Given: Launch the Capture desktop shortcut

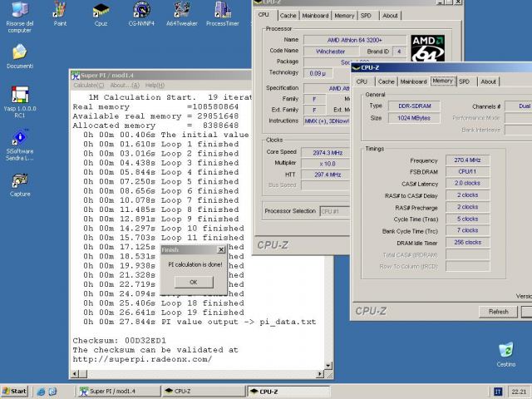Looking at the screenshot, I should pos(20,185).
